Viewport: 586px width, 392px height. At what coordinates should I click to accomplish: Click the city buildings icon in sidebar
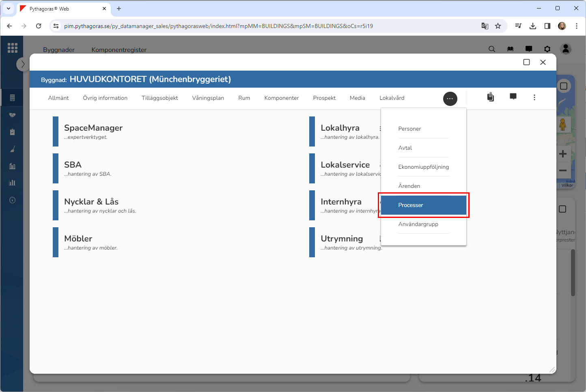pos(12,166)
